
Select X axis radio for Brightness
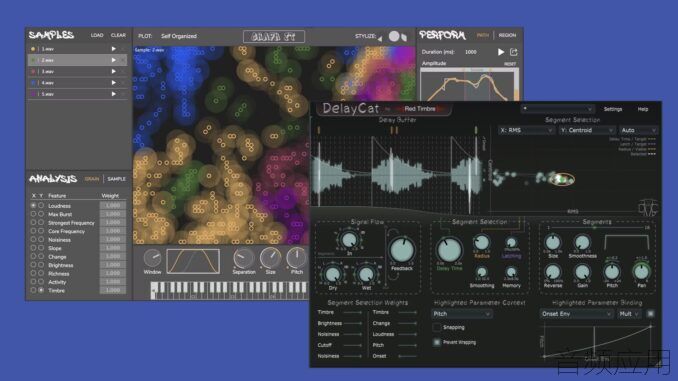click(33, 265)
